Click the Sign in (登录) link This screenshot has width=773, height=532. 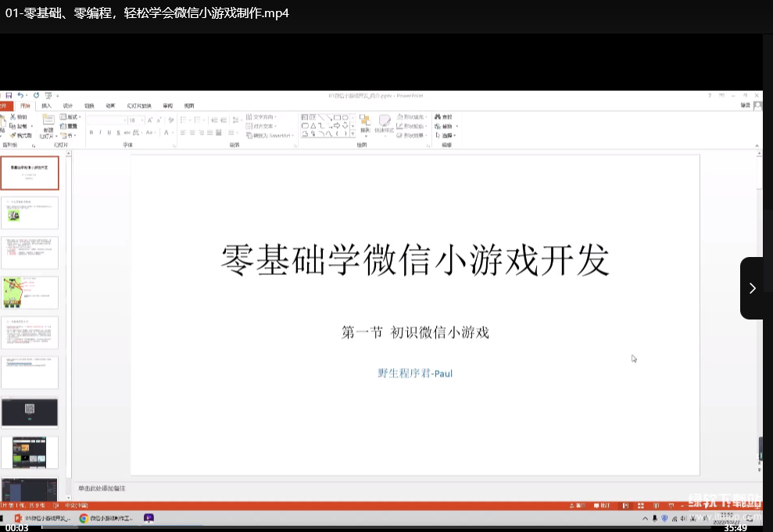(x=745, y=105)
